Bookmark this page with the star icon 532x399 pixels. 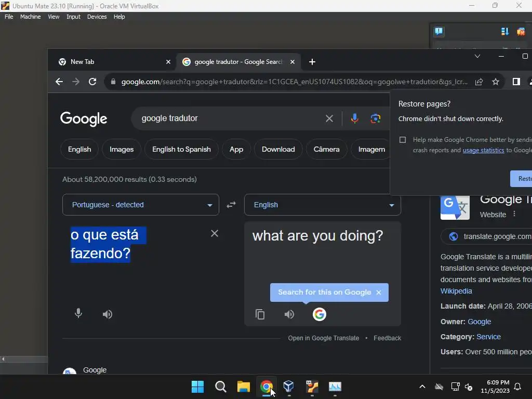[495, 82]
